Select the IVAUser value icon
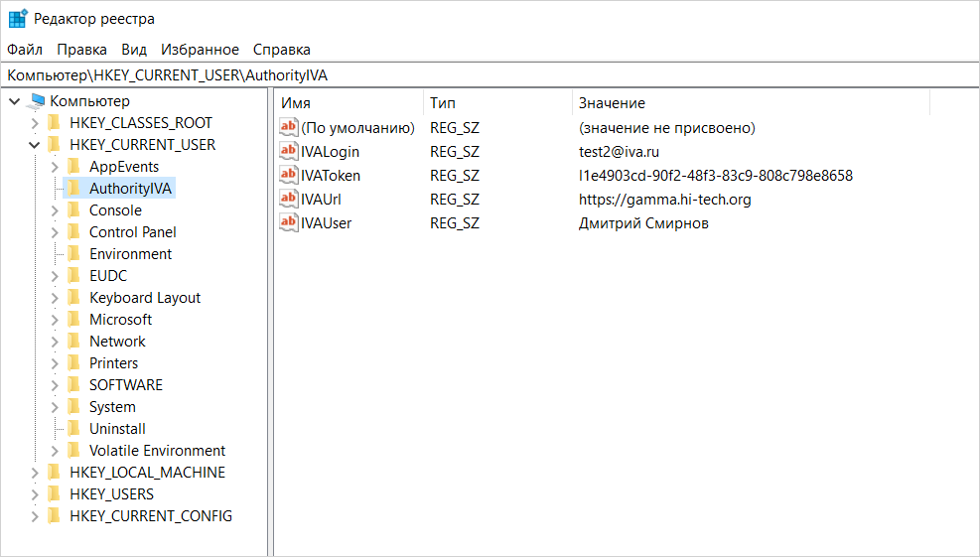Screen dimensions: 980x557 (289, 223)
